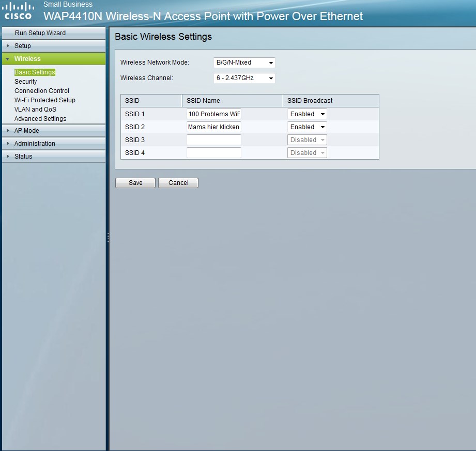
Task: Expand the Administration section
Action: pyautogui.click(x=53, y=143)
